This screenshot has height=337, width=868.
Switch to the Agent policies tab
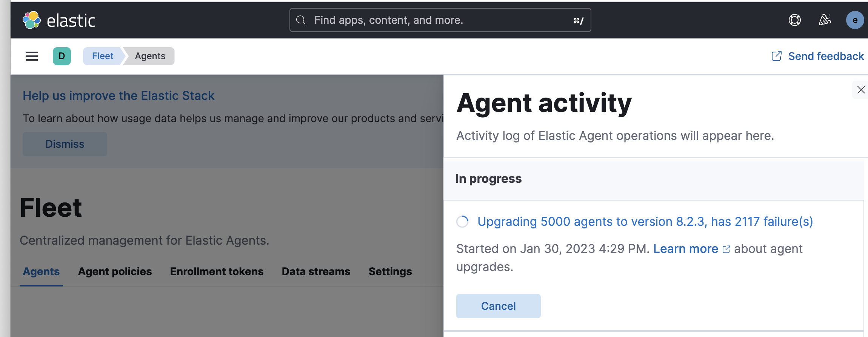pos(115,271)
